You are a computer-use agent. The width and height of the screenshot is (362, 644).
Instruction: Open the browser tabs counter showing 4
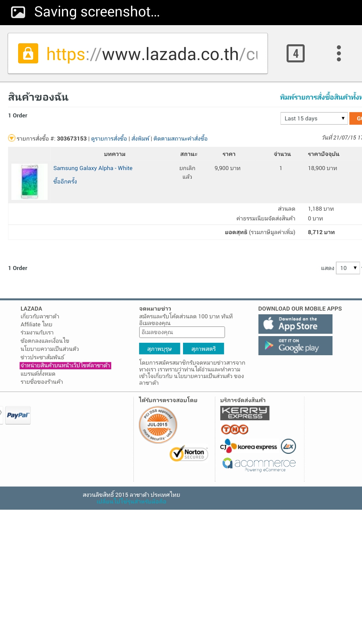pos(296,53)
